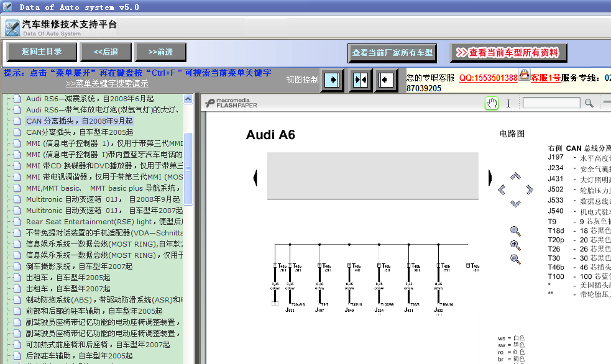Open Audi RS6—带气体放电灯泡 entry
This screenshot has width=611, height=364.
[x=103, y=110]
